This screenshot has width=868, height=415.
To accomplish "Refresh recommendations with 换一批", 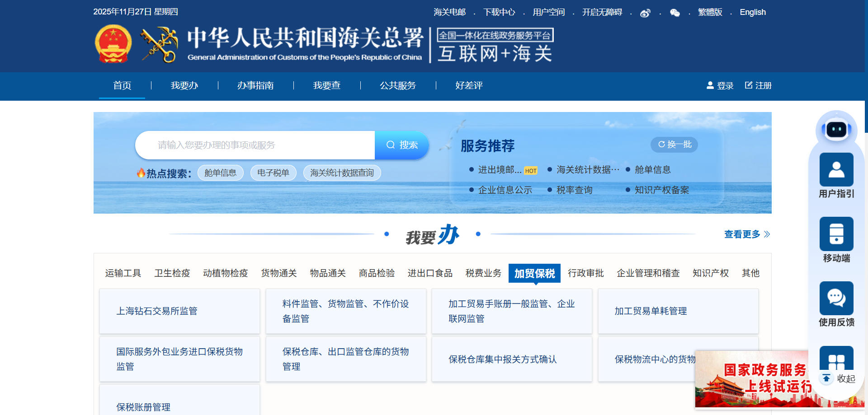I will [x=674, y=145].
